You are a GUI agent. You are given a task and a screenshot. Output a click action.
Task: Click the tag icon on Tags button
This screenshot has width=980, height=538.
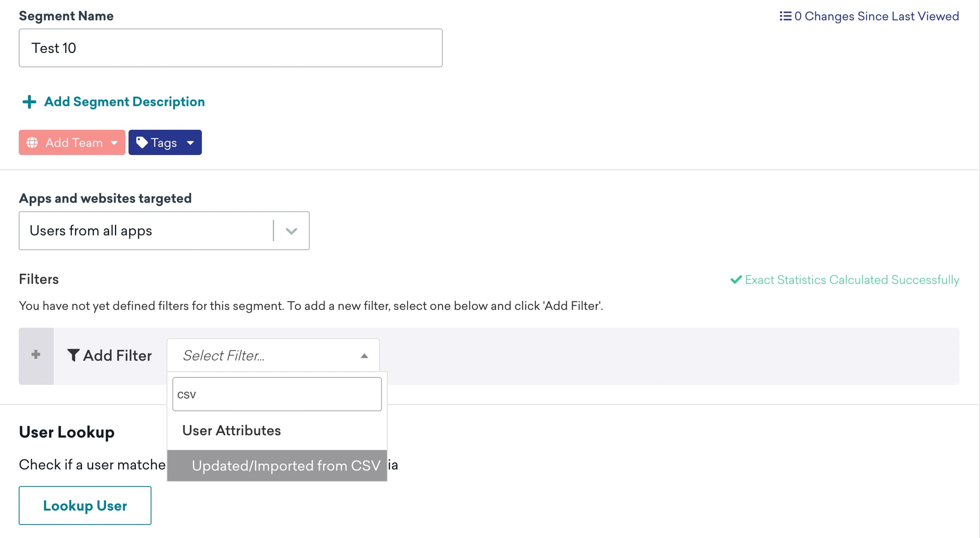tap(142, 142)
